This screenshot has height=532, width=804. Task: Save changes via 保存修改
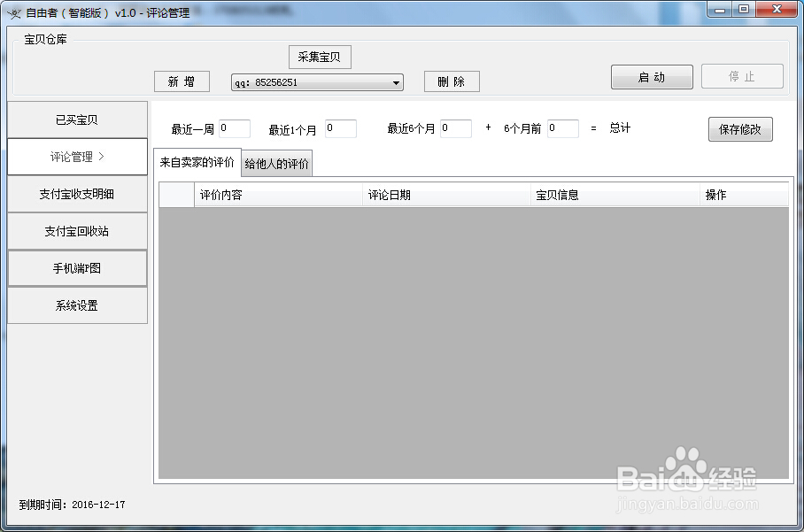(x=740, y=128)
